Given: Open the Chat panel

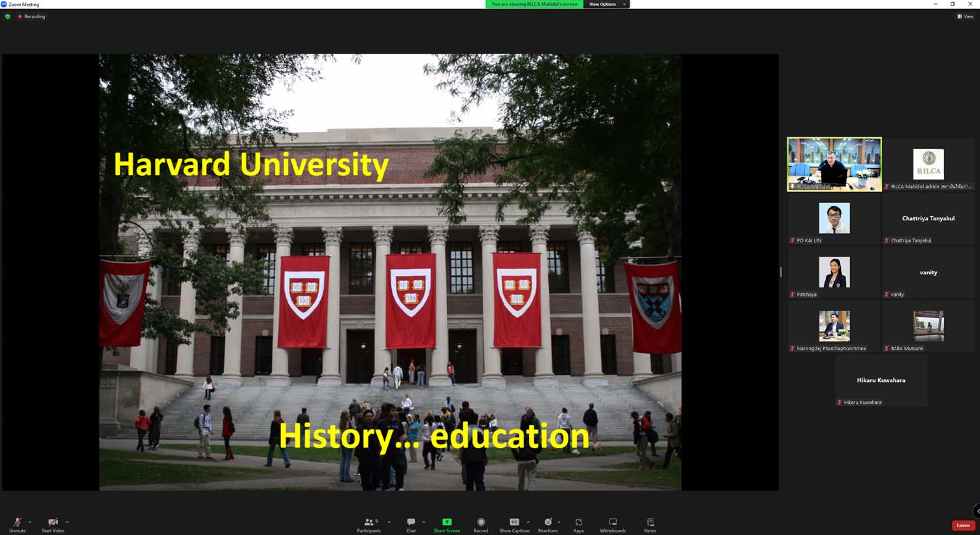Looking at the screenshot, I should click(x=411, y=525).
